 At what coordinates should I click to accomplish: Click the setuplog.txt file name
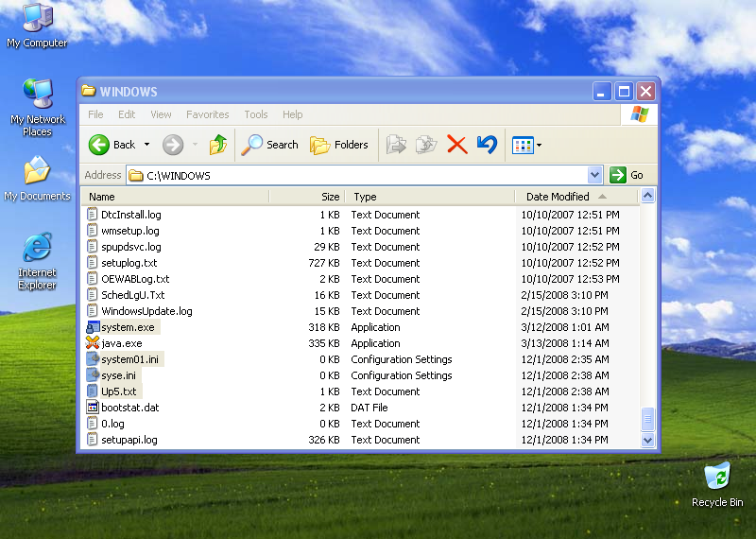pos(129,263)
